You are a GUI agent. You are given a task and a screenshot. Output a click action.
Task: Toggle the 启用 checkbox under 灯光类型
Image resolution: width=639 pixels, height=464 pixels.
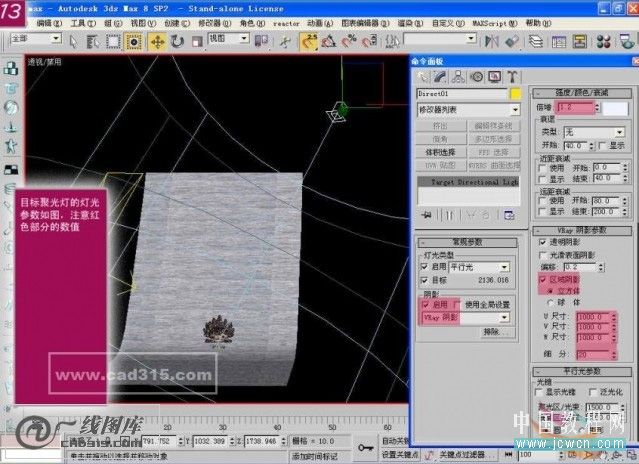424,267
